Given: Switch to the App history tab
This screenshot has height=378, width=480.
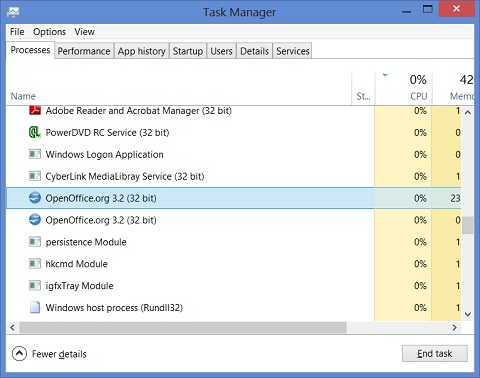Looking at the screenshot, I should point(142,51).
